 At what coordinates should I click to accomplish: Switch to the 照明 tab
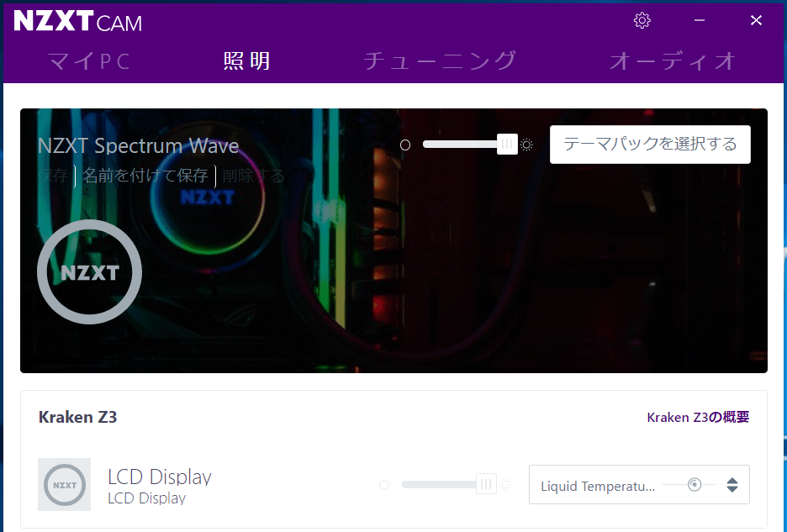246,61
